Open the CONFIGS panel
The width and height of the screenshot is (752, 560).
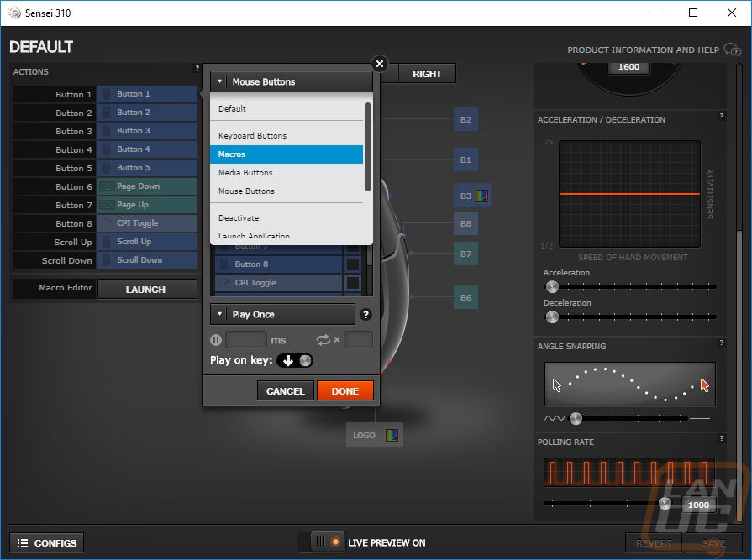pyautogui.click(x=46, y=542)
